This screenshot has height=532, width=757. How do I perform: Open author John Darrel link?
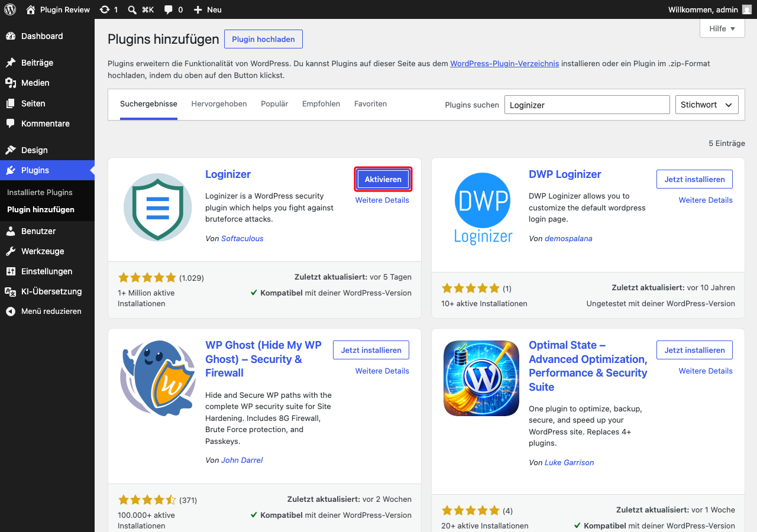point(242,460)
